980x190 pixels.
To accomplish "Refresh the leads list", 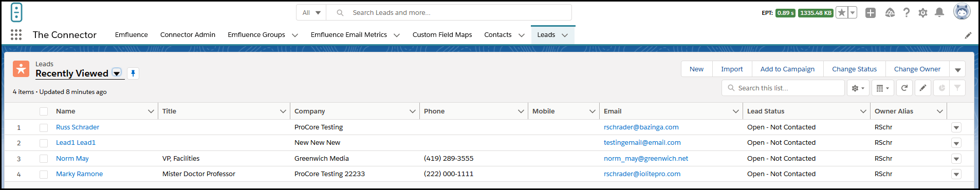I will pos(904,88).
